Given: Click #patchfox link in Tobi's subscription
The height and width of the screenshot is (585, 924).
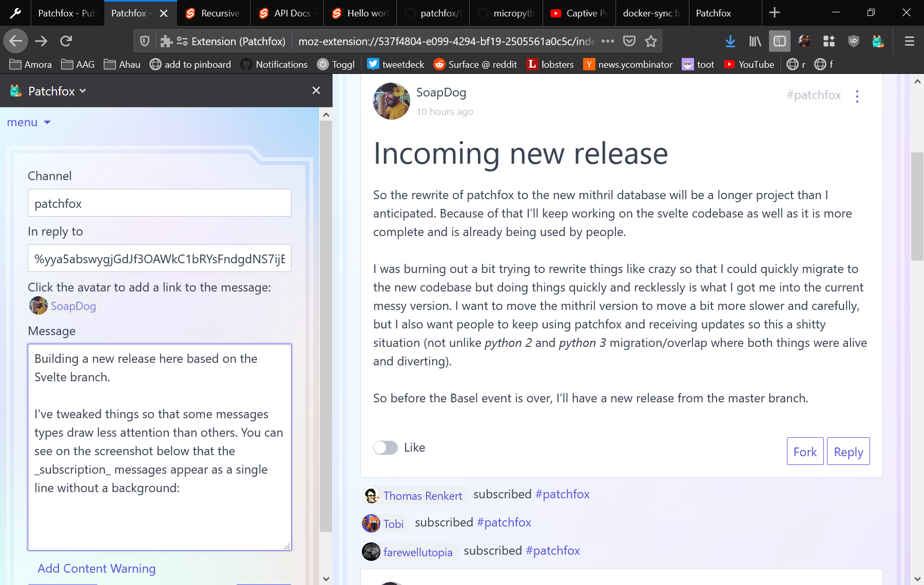Looking at the screenshot, I should 504,522.
